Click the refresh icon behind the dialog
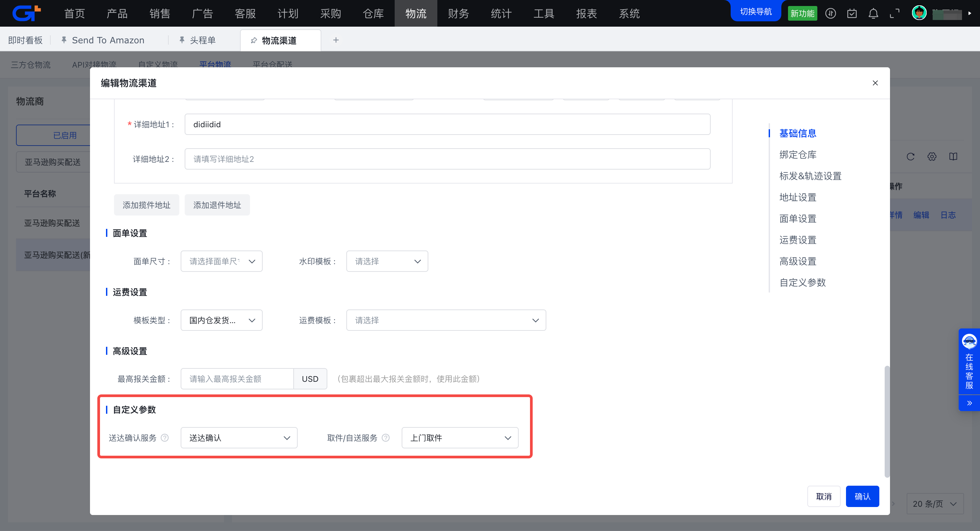The width and height of the screenshot is (980, 531). (x=910, y=157)
